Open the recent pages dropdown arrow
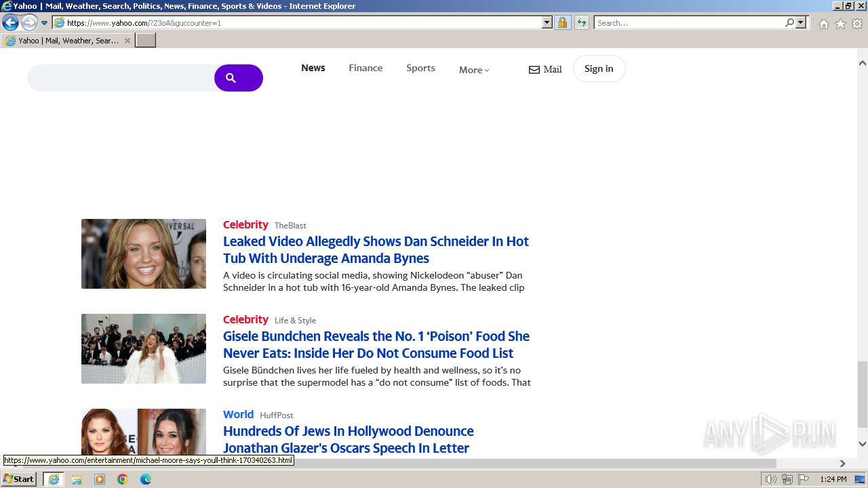 point(45,23)
